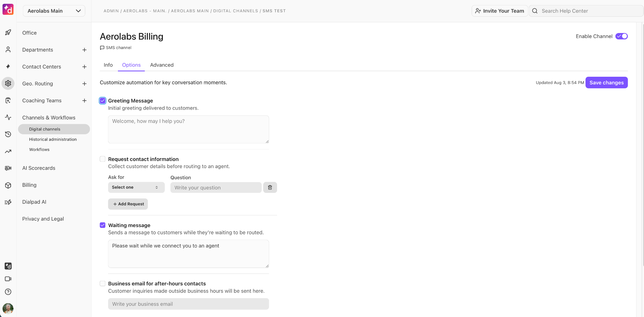Click the user profile avatar
This screenshot has height=317, width=644.
point(8,308)
